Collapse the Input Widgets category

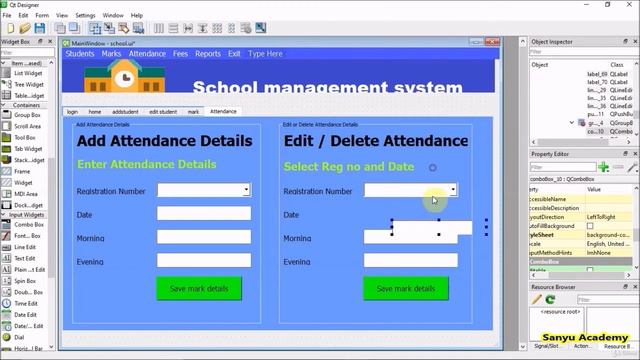point(3,215)
